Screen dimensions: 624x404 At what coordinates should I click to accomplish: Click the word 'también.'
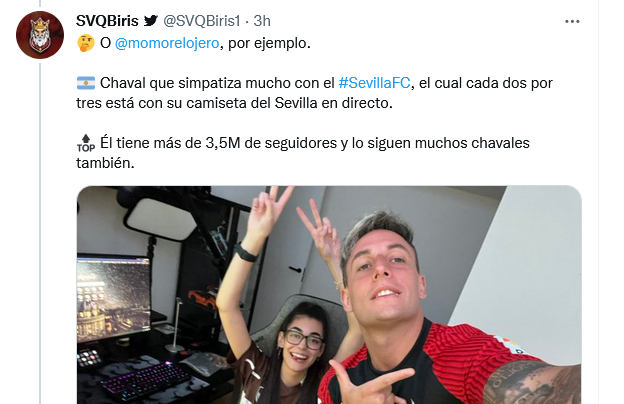tap(105, 163)
